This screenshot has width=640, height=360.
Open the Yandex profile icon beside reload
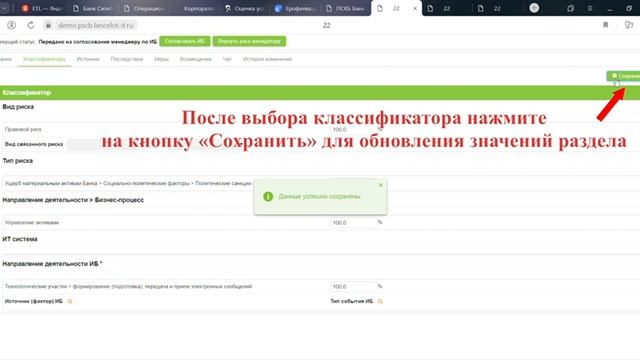[x=11, y=25]
